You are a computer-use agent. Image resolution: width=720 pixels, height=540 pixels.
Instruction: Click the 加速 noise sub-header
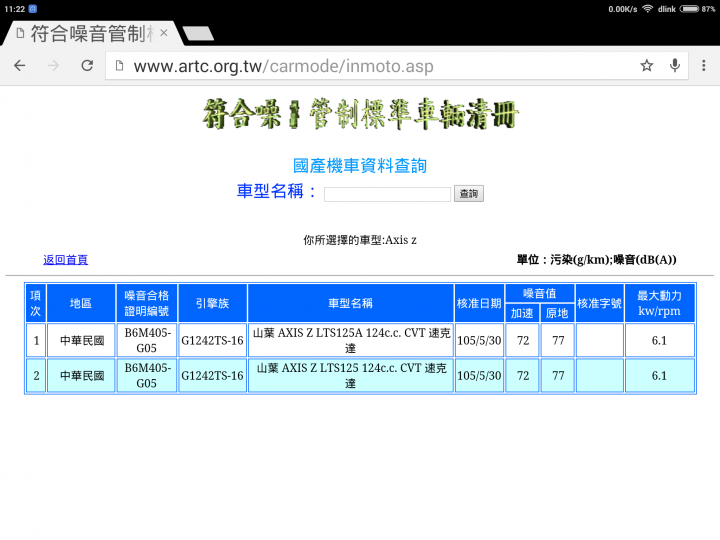click(x=522, y=313)
